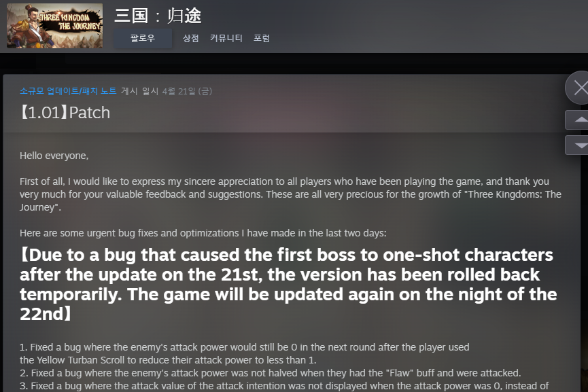
Task: Go to next announcement with down arrow
Action: pyautogui.click(x=578, y=145)
